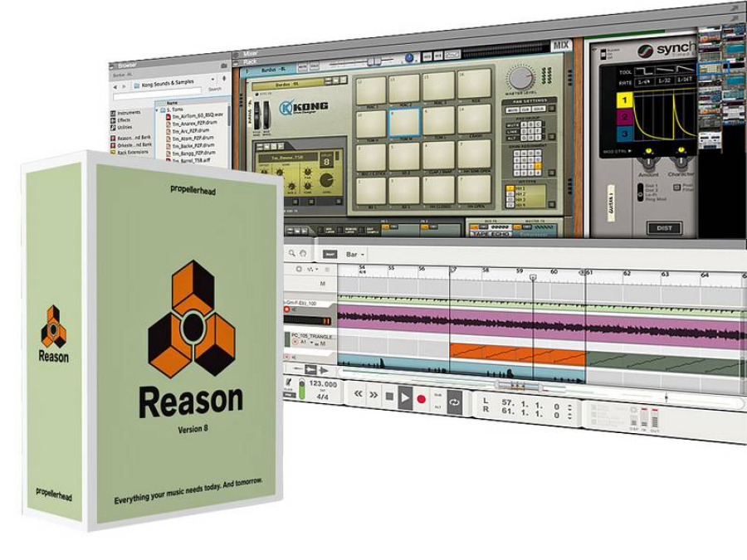This screenshot has width=747, height=560.
Task: Click the DIST button on Synchronous
Action: tap(664, 228)
